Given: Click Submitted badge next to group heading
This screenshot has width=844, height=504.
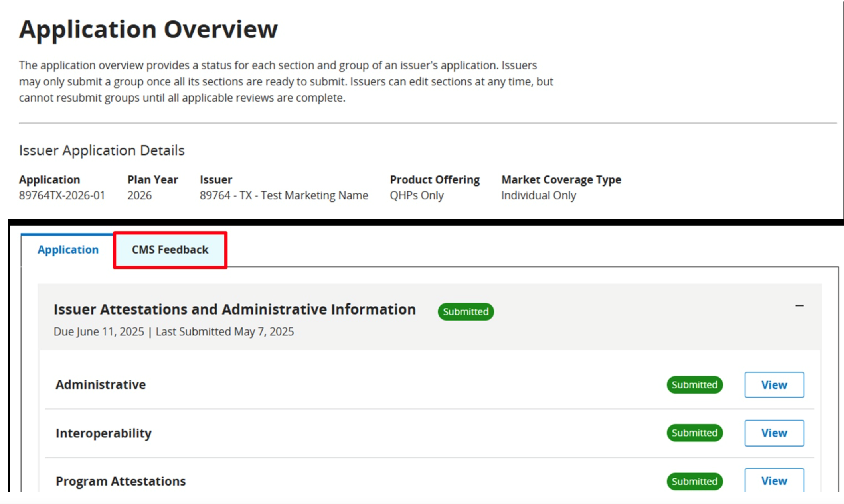Looking at the screenshot, I should pyautogui.click(x=465, y=312).
